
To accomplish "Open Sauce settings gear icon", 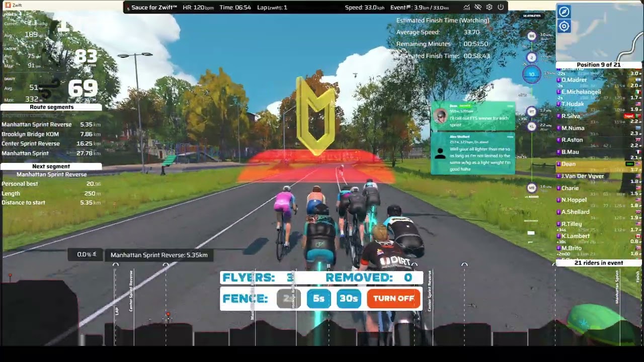I will point(489,8).
